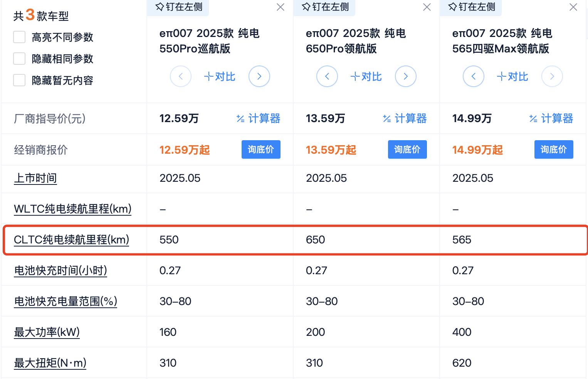Image resolution: width=588 pixels, height=379 pixels.
Task: Remove the 650Pro领航版 column with X
Action: [x=427, y=7]
